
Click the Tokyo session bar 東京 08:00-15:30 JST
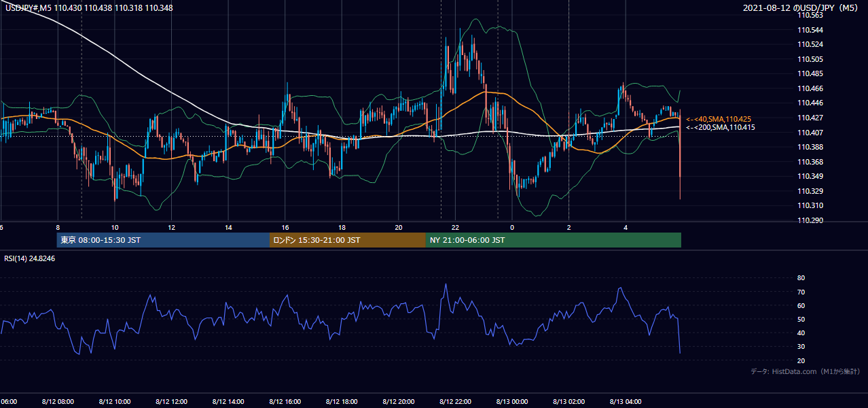click(163, 240)
